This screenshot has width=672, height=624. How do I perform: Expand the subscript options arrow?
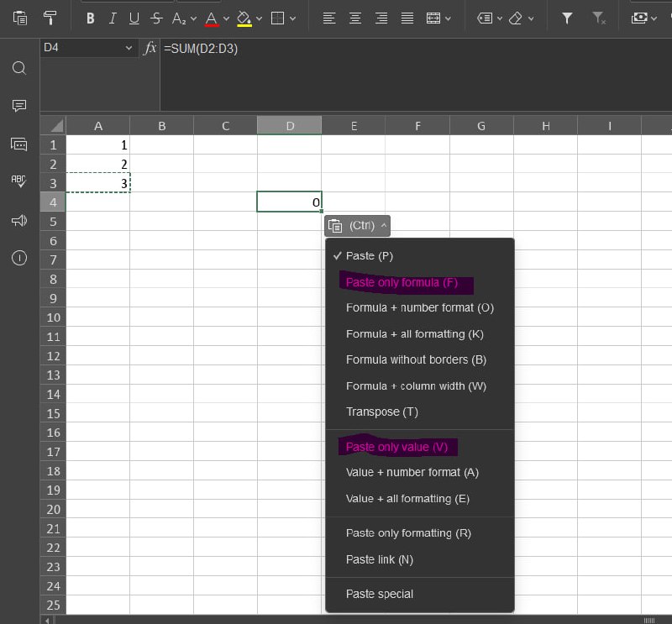pyautogui.click(x=193, y=18)
